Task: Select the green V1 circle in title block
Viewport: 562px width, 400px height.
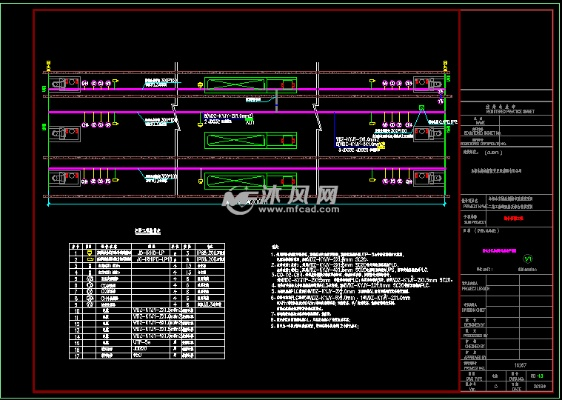Action: tap(528, 258)
